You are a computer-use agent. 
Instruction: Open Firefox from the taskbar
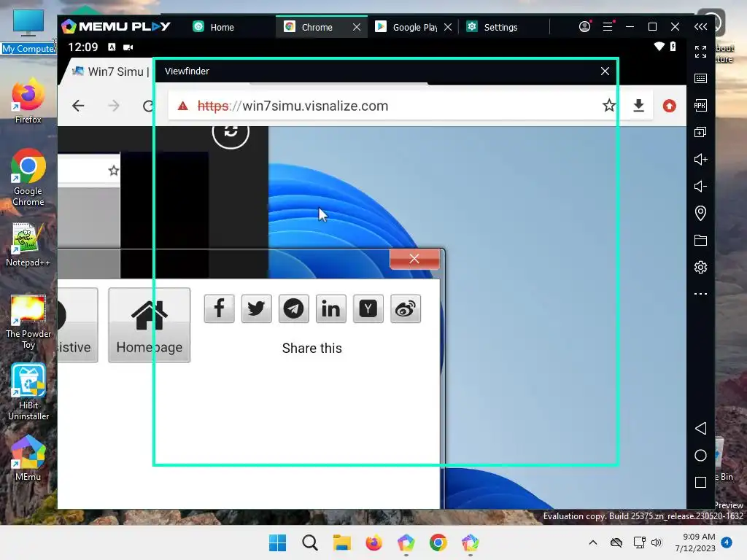[x=374, y=542]
